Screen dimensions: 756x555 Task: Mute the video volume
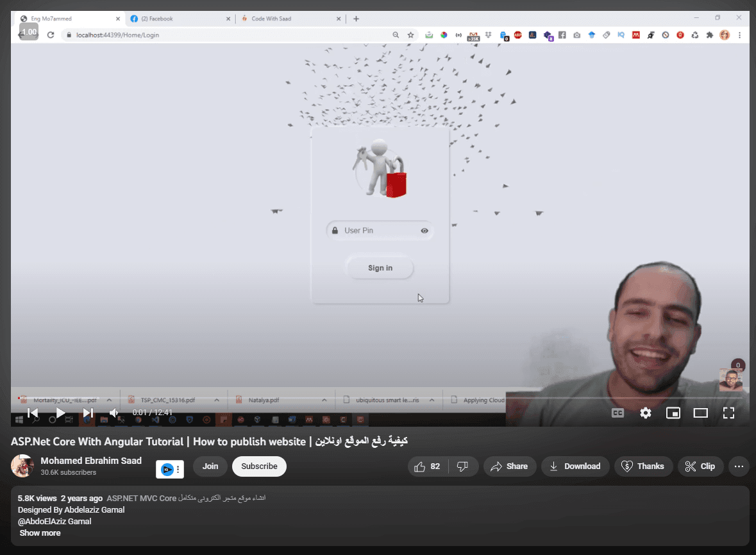113,413
